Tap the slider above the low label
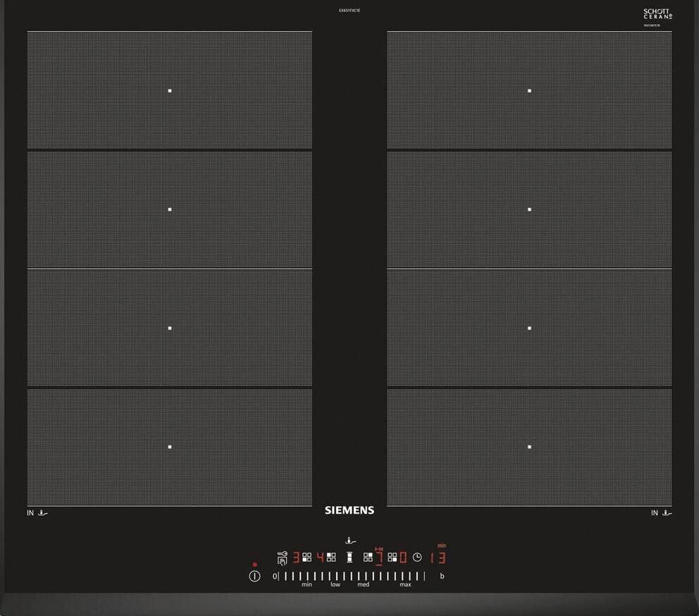 (335, 577)
